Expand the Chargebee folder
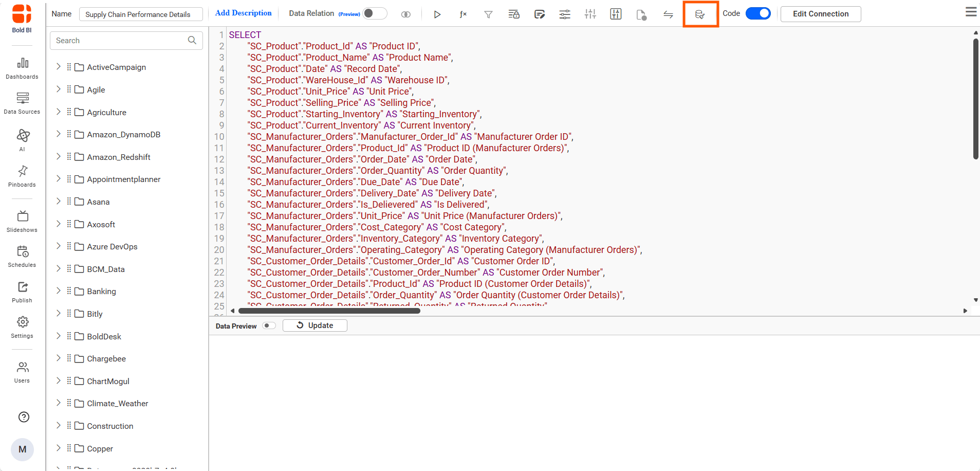Screen dimensions: 980x471 click(58, 358)
